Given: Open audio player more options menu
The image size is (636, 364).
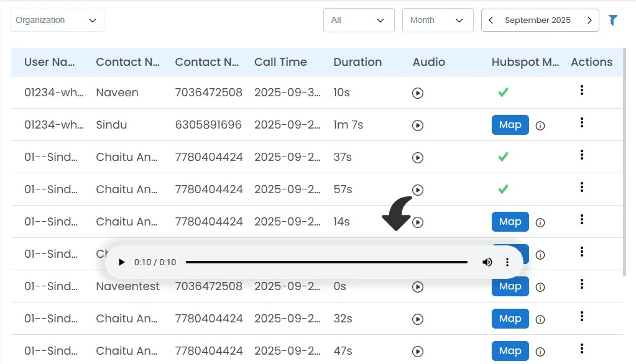Looking at the screenshot, I should pyautogui.click(x=507, y=262).
